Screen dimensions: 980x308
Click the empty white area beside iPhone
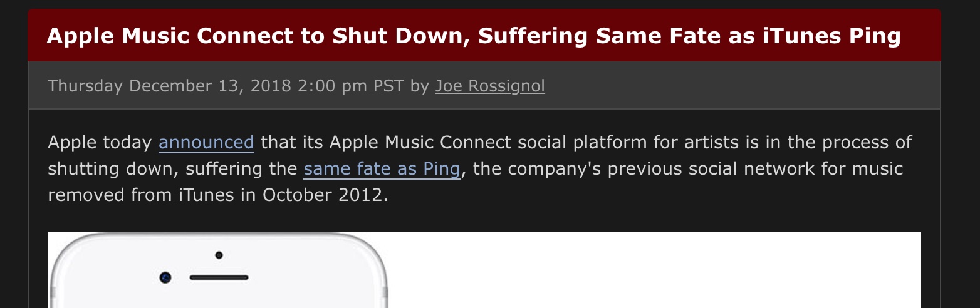coord(652,272)
